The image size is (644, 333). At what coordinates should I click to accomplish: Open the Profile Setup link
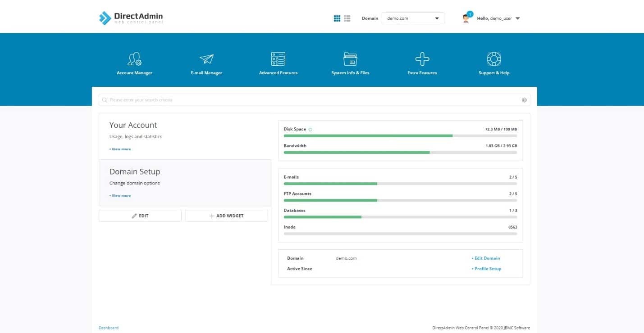[487, 269]
